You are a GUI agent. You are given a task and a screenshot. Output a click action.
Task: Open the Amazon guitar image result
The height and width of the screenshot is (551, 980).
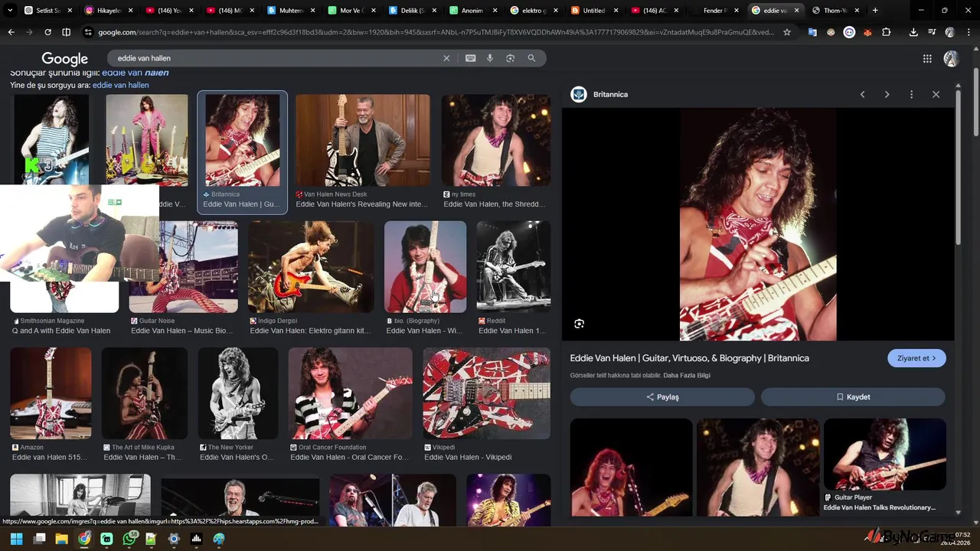tap(51, 393)
